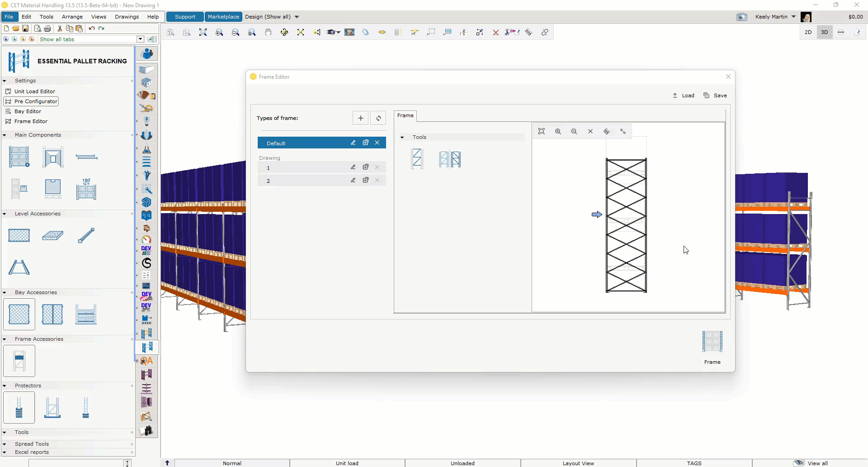Collapse the Main Components section
Viewport: 868px width, 467px height.
[x=5, y=135]
